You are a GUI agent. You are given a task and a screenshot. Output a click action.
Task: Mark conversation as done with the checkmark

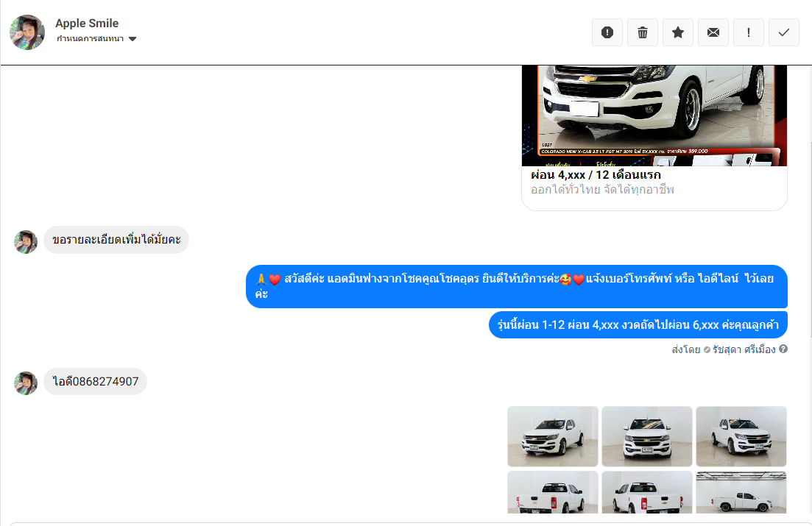[x=783, y=32]
